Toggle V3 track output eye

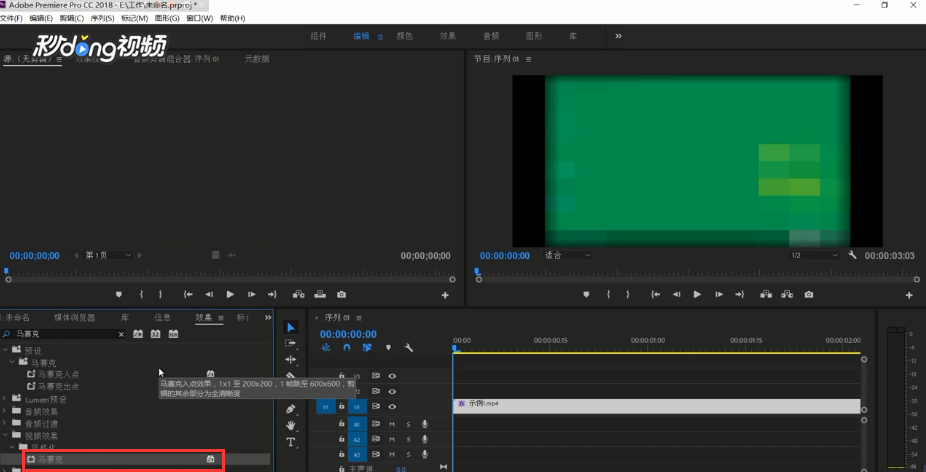point(392,376)
